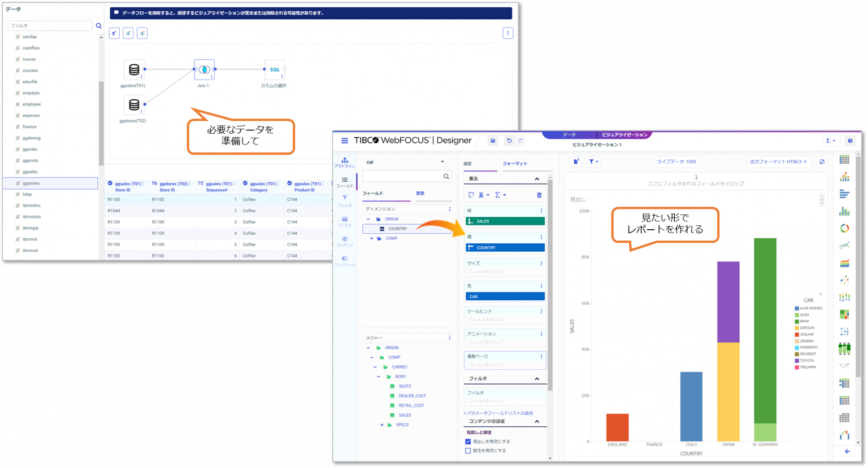Click the undo icon in the Designer toolbar

pos(509,141)
